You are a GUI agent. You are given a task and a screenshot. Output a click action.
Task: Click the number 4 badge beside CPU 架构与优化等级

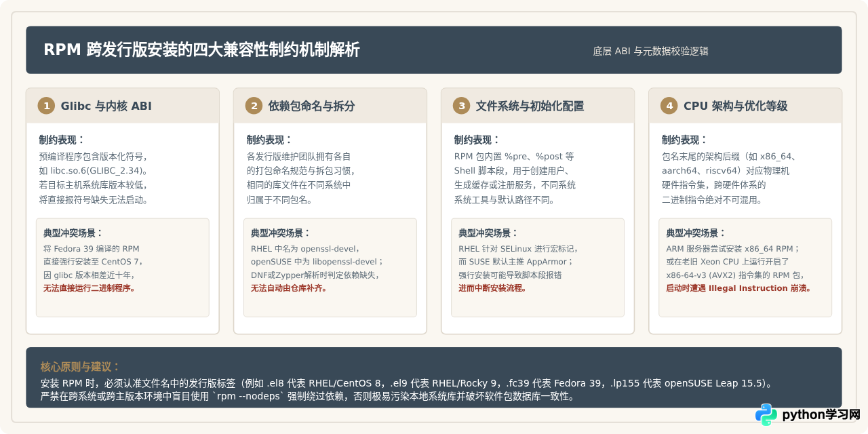coord(669,106)
